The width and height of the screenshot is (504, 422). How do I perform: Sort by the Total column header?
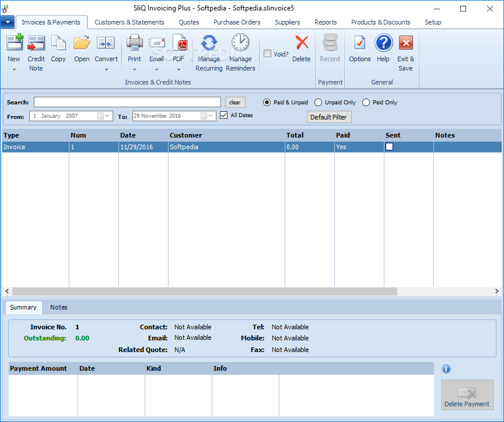(x=310, y=135)
